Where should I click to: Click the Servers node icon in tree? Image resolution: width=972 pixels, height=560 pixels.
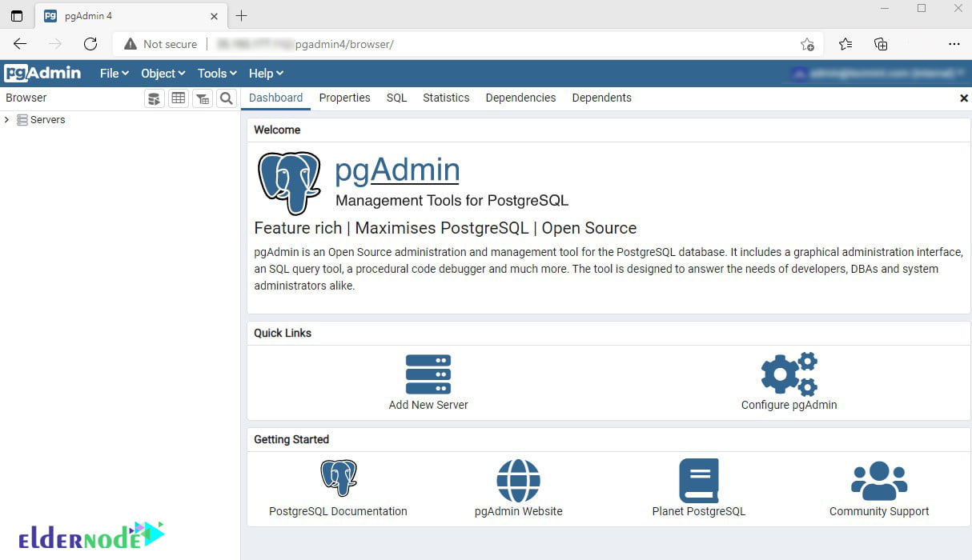(22, 120)
